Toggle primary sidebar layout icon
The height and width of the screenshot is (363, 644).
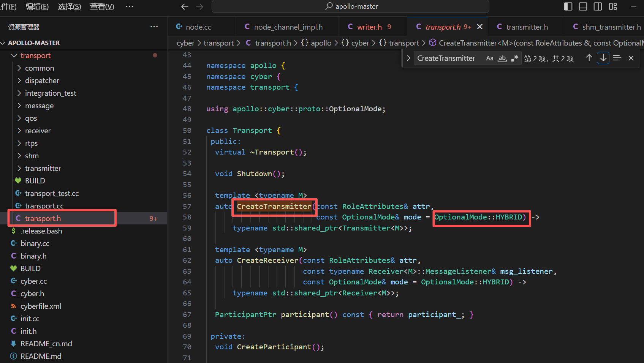(568, 6)
